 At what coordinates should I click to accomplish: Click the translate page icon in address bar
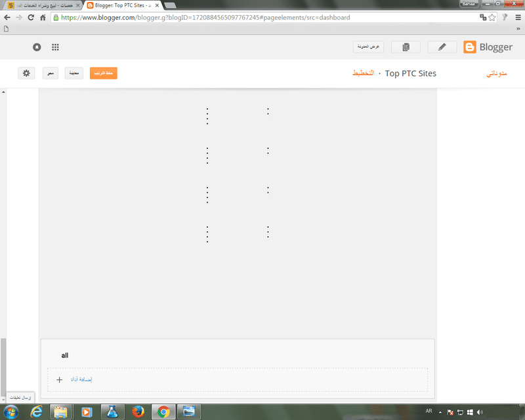483,18
